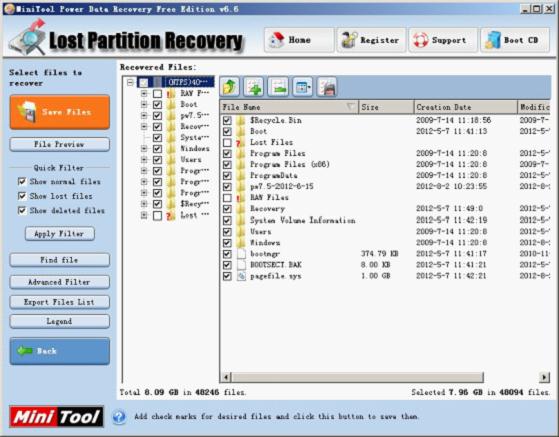
Task: Click the bootmgr file icon
Action: click(x=241, y=254)
